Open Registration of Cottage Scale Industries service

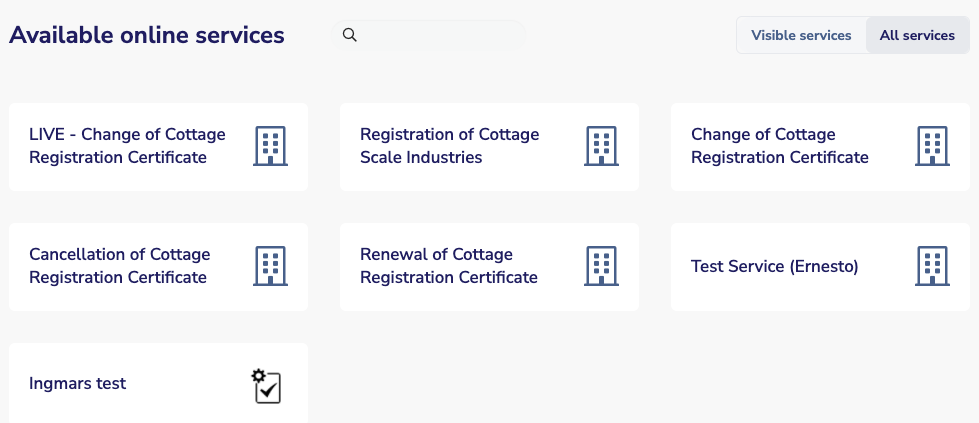coord(490,147)
